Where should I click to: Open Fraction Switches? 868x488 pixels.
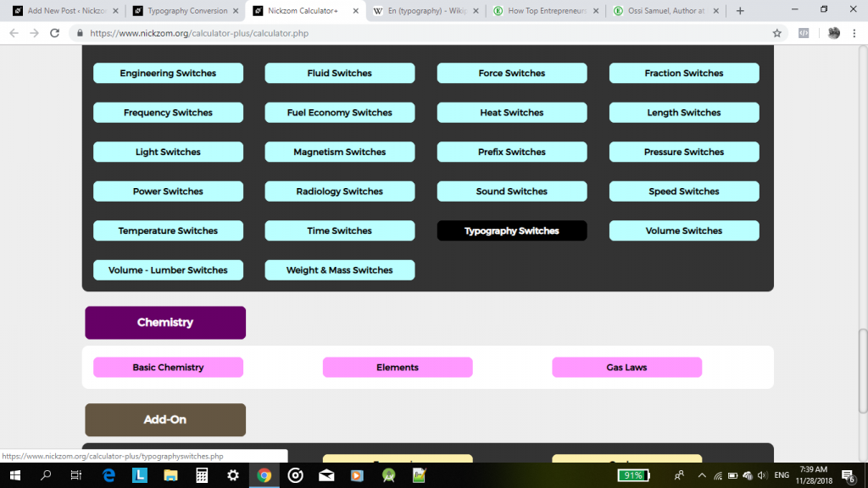click(x=684, y=73)
